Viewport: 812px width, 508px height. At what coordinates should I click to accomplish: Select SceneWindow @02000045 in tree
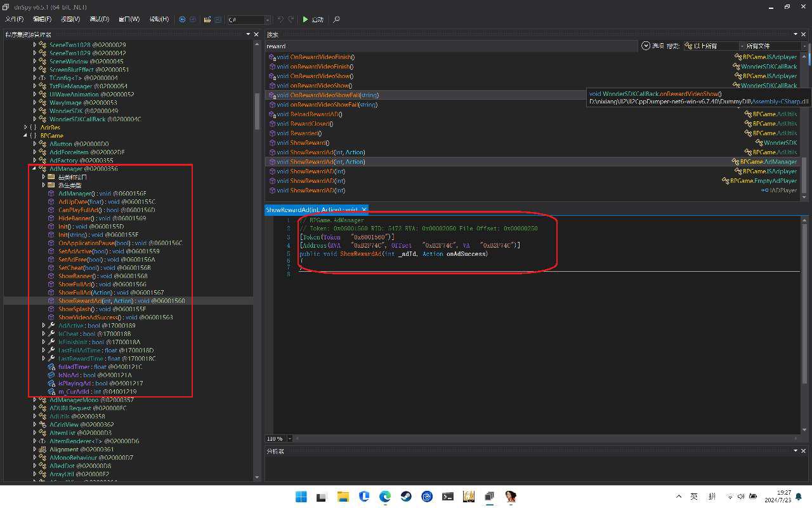coord(86,62)
